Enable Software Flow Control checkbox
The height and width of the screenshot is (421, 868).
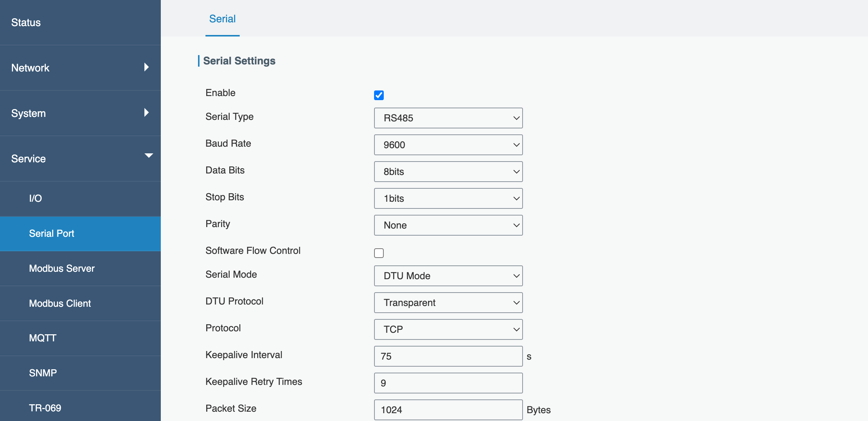click(x=379, y=253)
